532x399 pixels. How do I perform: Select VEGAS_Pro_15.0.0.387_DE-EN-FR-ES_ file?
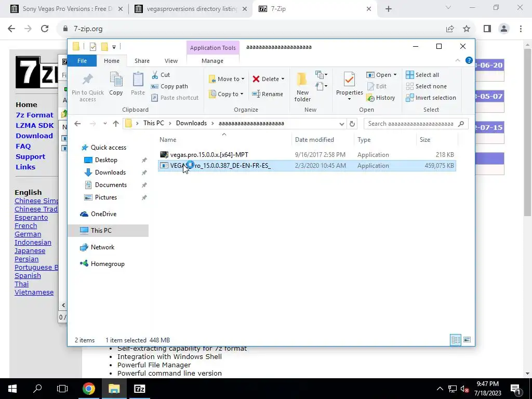(x=307, y=166)
